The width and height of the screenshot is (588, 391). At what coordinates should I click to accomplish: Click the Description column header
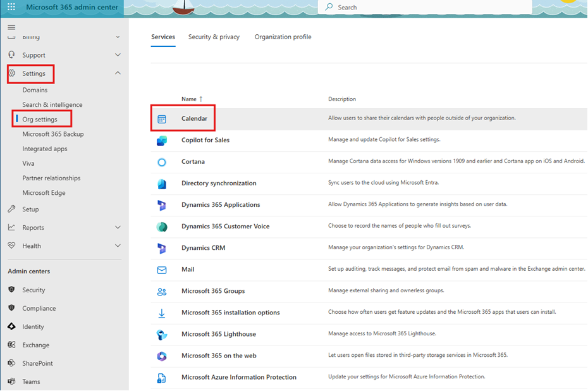coord(342,99)
